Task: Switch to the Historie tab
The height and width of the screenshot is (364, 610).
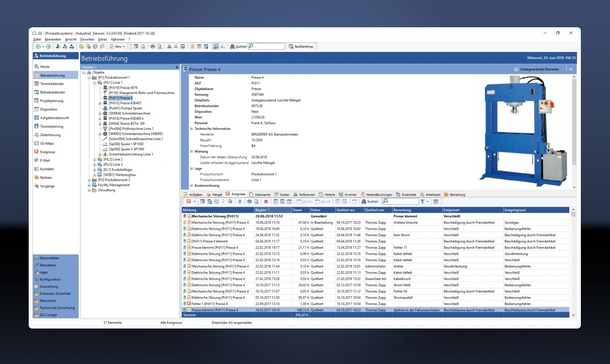Action: 327,194
